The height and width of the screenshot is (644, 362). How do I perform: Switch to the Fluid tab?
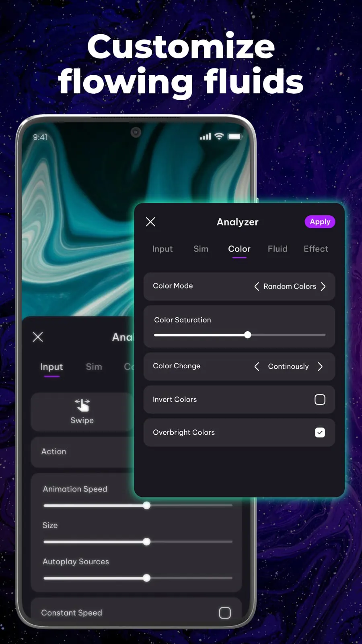(x=278, y=249)
